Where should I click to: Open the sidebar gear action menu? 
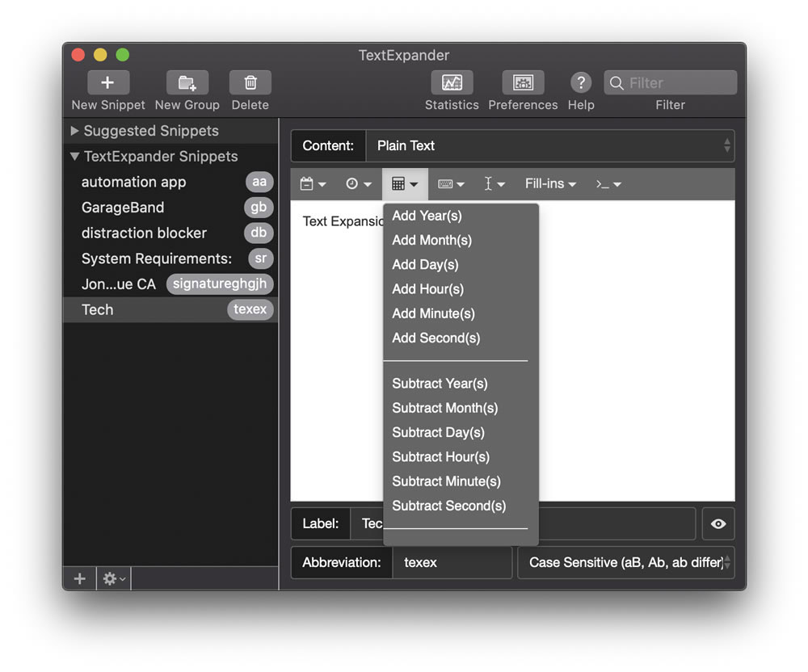click(x=114, y=579)
